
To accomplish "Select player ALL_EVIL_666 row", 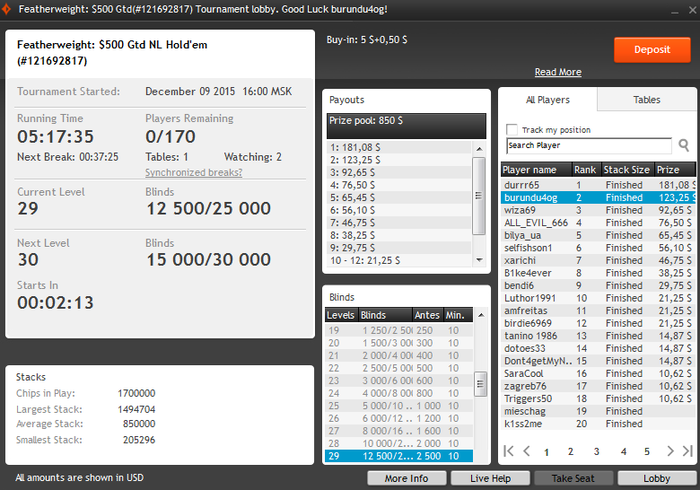I will (598, 222).
